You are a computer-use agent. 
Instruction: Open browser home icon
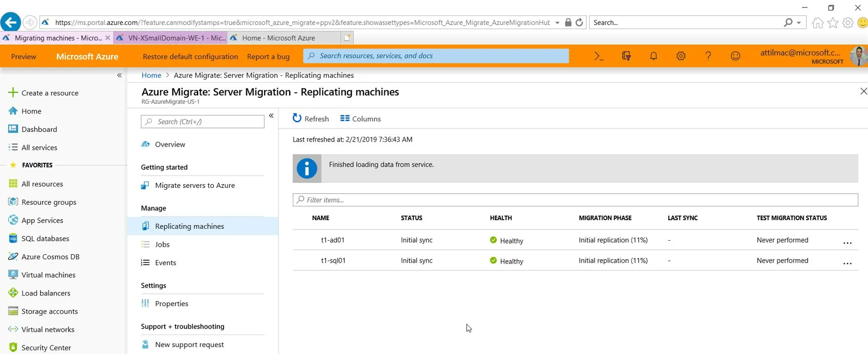point(818,22)
